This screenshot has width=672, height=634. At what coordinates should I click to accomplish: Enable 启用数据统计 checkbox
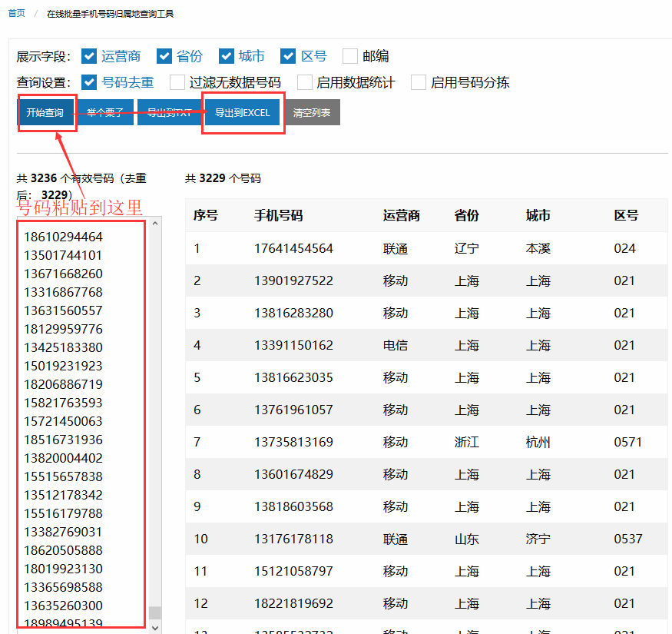click(x=304, y=82)
